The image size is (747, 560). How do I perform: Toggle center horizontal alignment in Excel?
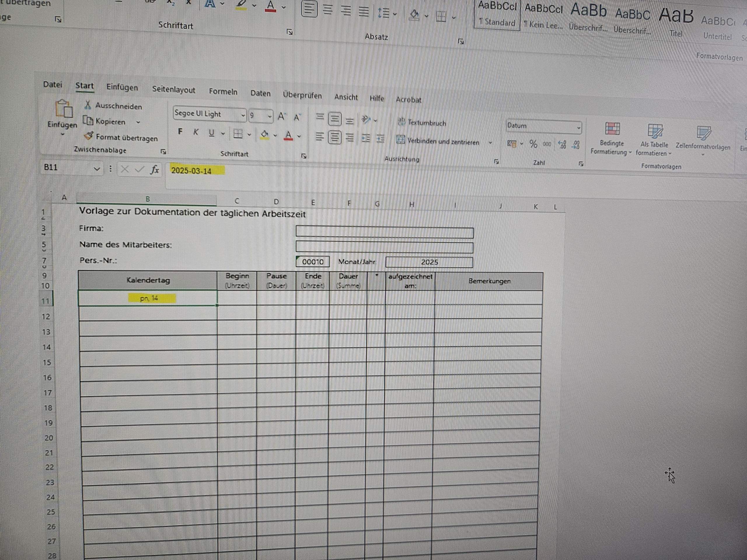(334, 137)
